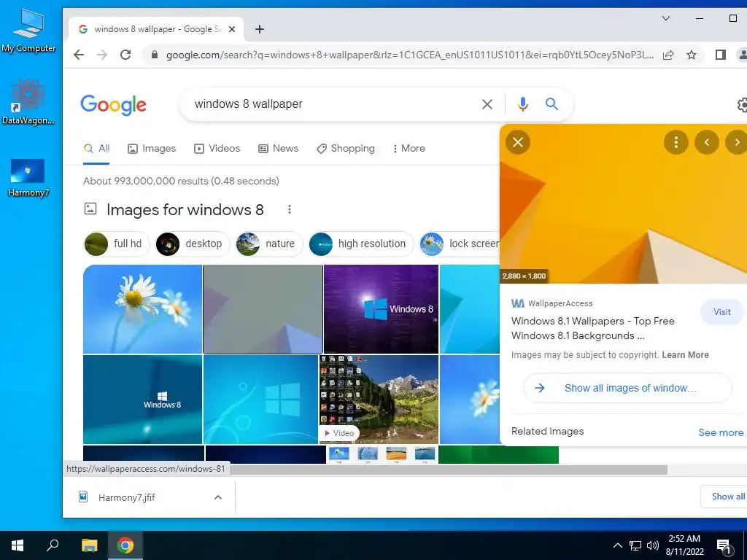This screenshot has width=747, height=560.
Task: Open preview panel three-dot menu
Action: [x=676, y=142]
